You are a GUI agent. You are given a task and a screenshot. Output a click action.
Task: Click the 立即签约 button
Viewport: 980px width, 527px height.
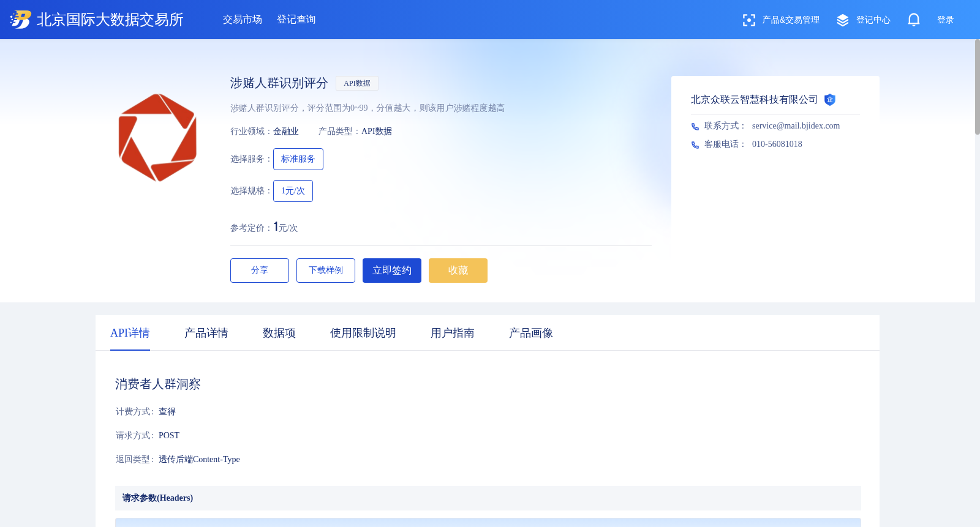(x=392, y=271)
